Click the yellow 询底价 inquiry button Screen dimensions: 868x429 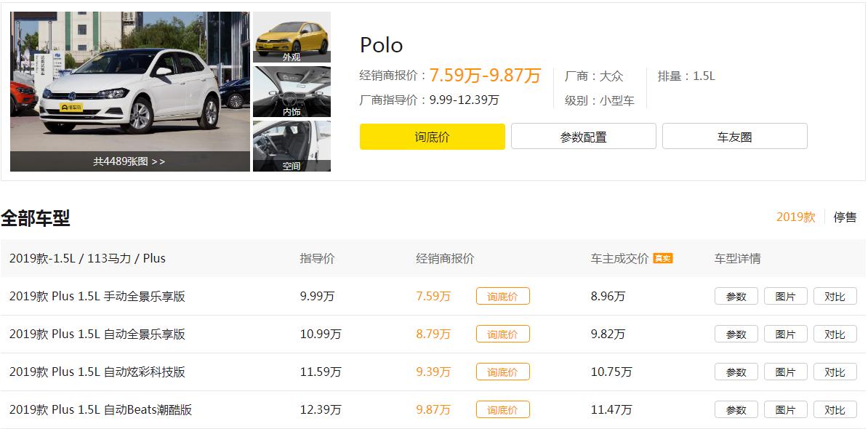pos(432,137)
